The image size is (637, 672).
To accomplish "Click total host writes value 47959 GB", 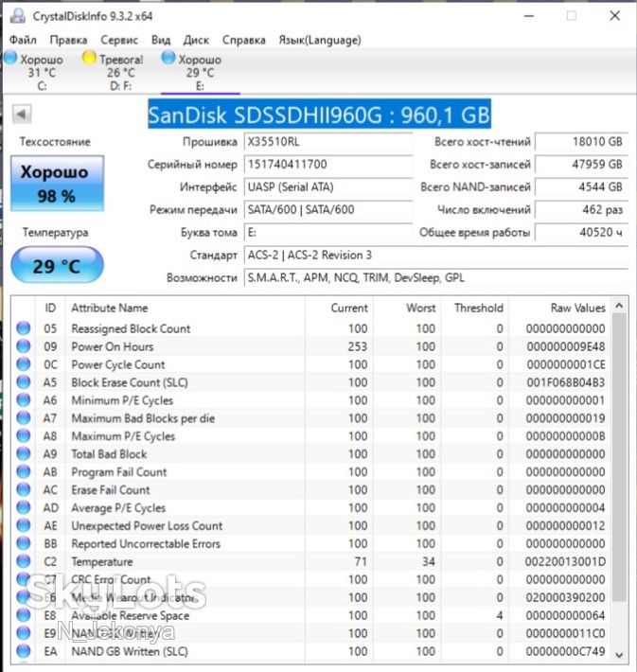I will (582, 164).
